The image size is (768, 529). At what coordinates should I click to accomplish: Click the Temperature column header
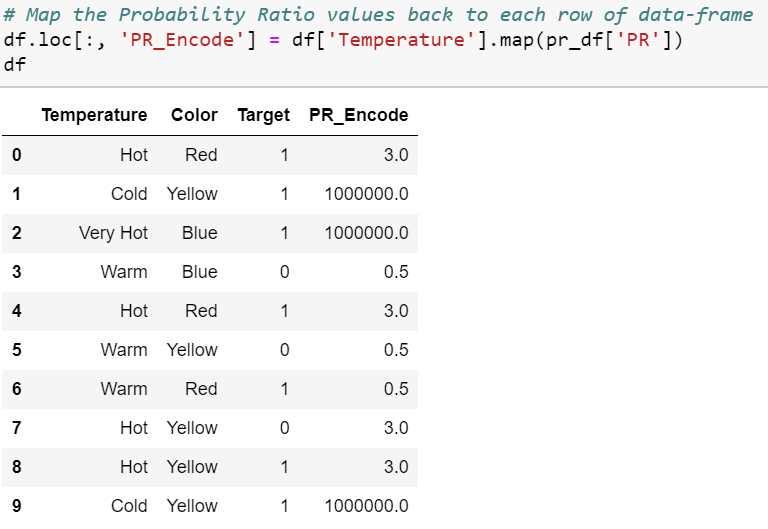click(x=94, y=115)
